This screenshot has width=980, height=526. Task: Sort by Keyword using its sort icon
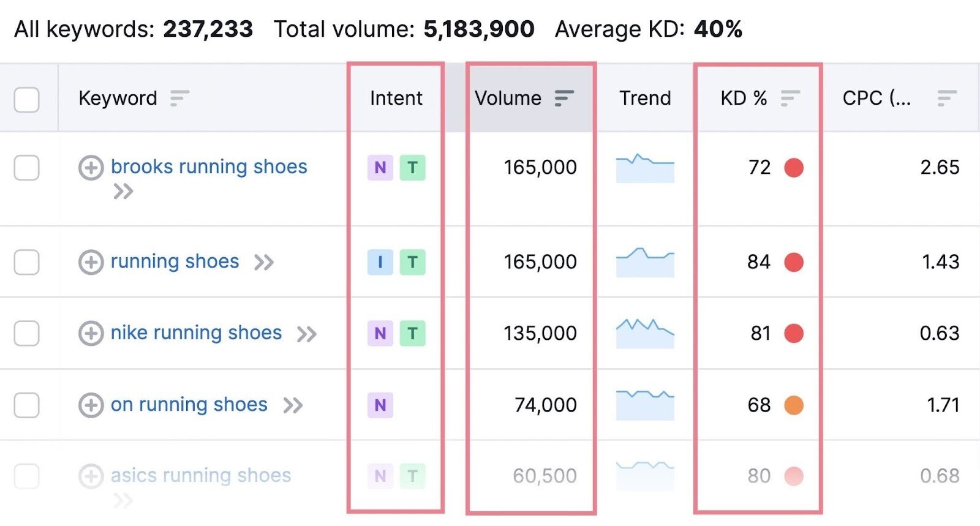pos(179,98)
